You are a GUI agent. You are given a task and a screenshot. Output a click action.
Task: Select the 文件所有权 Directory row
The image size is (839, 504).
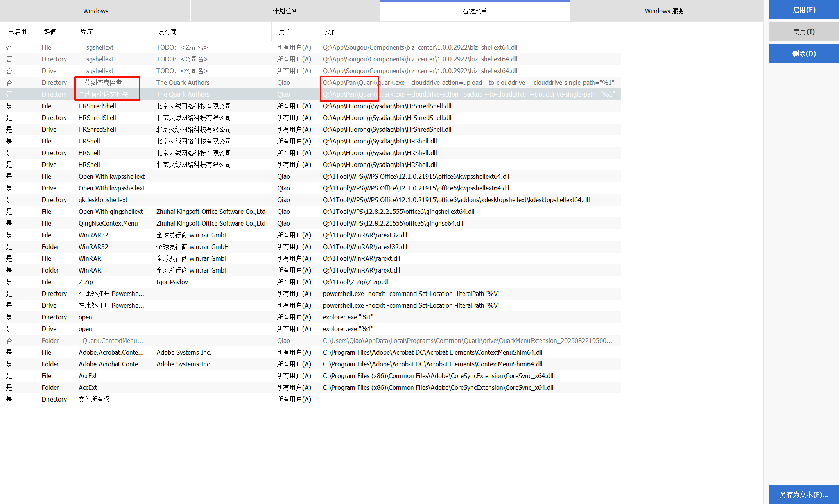pyautogui.click(x=94, y=399)
